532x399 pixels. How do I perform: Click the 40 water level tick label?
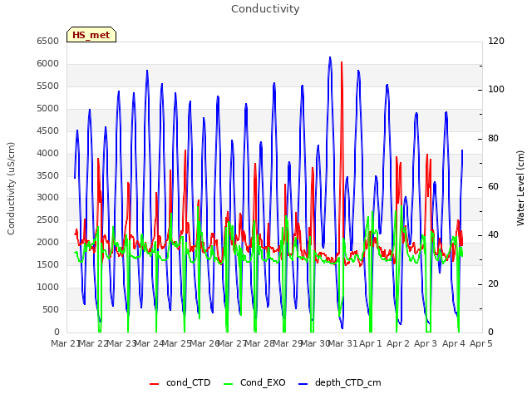coord(494,234)
